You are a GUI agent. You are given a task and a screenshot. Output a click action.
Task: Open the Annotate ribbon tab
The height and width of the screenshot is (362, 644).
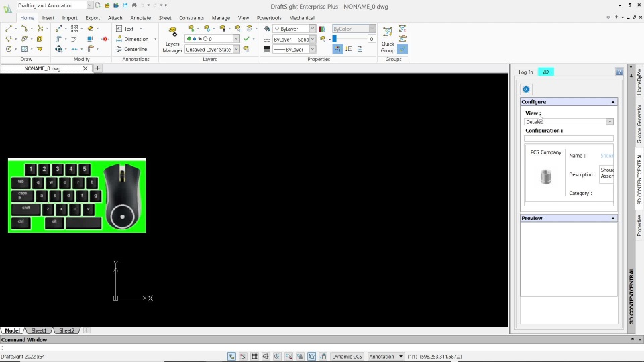coord(140,18)
